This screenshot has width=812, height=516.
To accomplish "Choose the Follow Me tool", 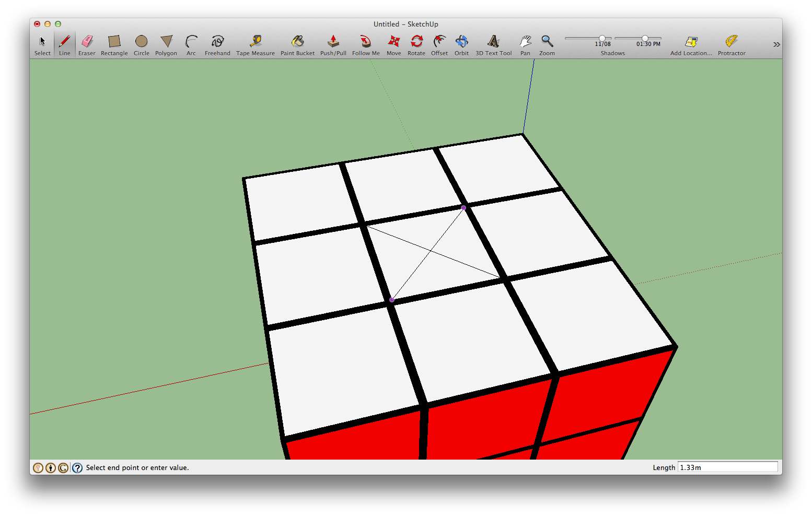I will pos(366,45).
